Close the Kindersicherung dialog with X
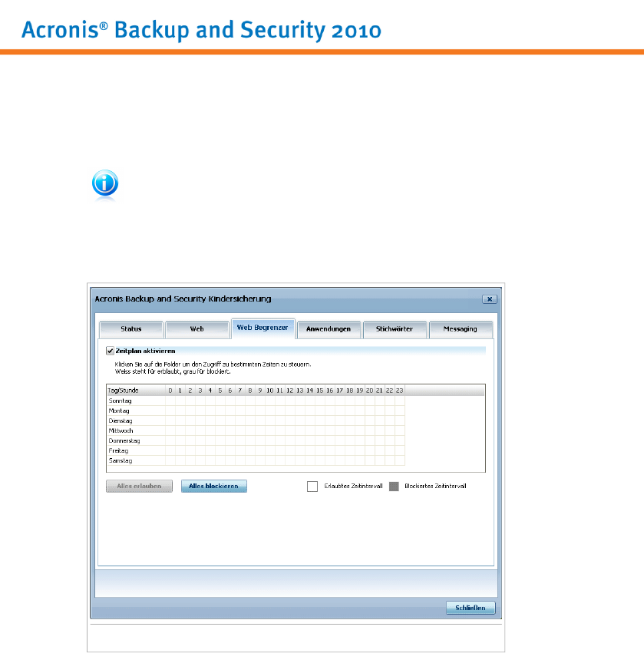644x653 pixels. coord(490,299)
